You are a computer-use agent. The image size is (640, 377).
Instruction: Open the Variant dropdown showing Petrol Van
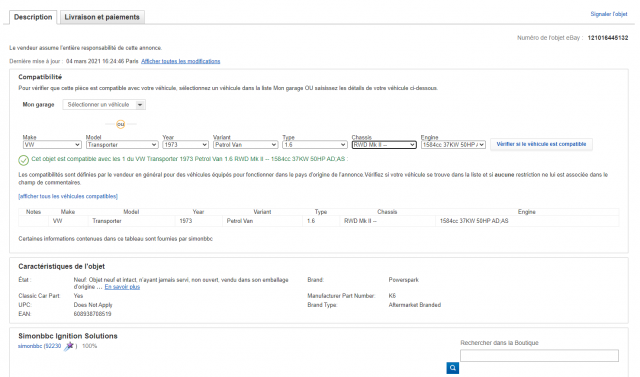pos(245,145)
